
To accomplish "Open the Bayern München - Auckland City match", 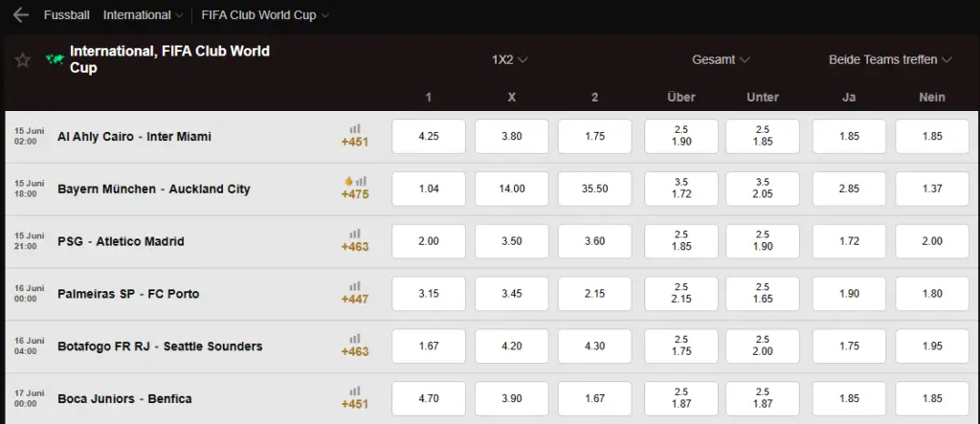I will click(154, 189).
